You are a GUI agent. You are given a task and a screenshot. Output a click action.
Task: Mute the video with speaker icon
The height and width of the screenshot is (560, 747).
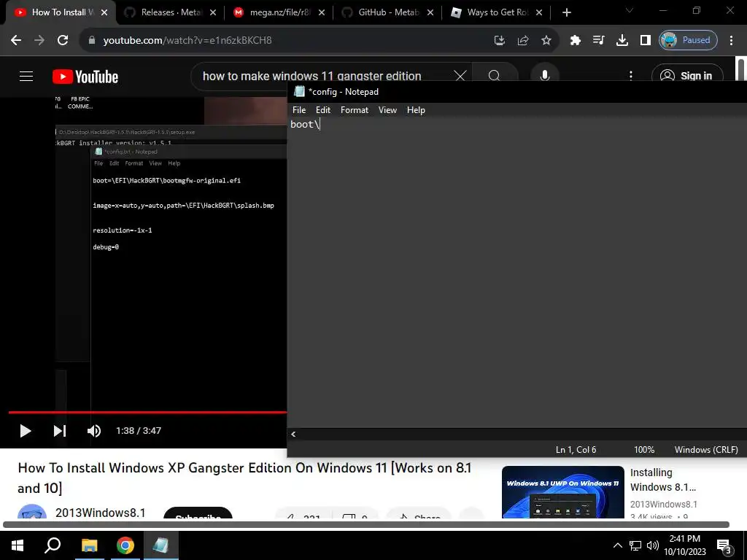pos(94,431)
